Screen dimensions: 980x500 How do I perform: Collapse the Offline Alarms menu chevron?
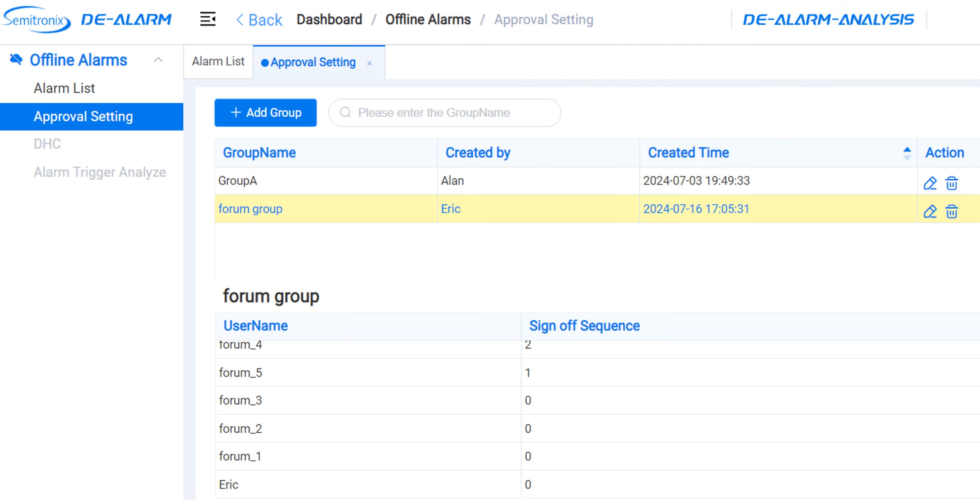[158, 60]
